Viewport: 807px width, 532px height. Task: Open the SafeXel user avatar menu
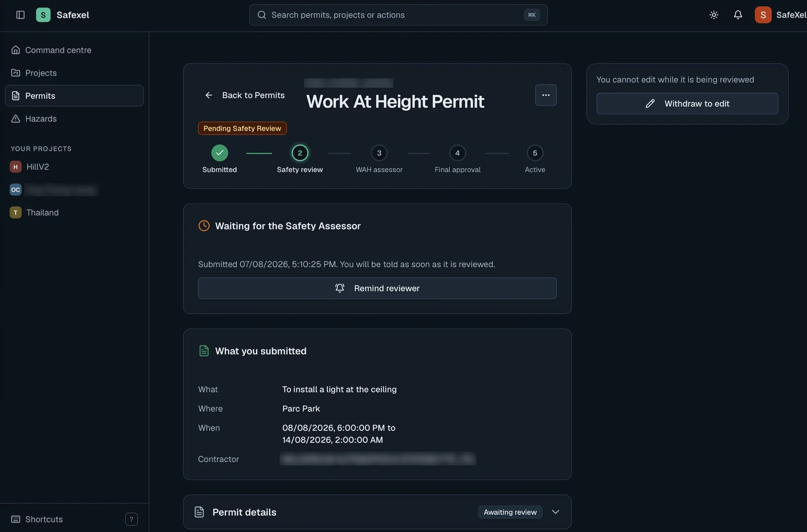click(763, 15)
